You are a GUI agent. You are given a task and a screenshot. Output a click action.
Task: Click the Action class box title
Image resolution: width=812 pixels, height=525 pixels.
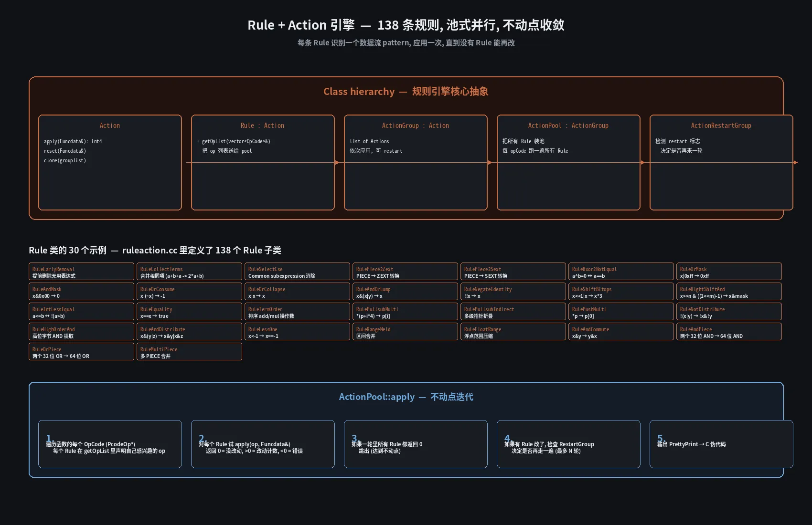pos(110,126)
